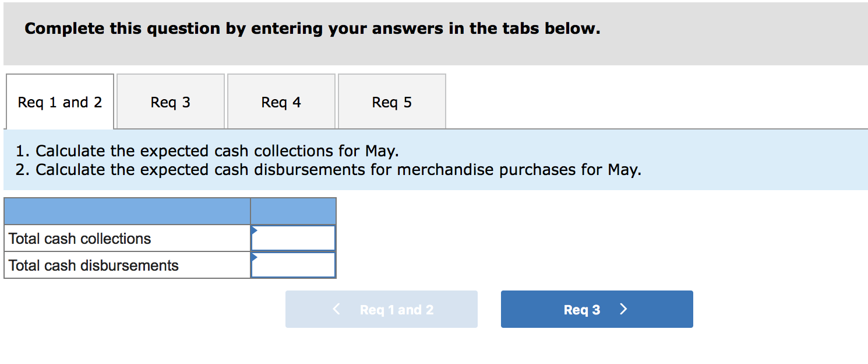Go to the Req 5 tab
Viewport: 868px width, 364px height.
coord(392,102)
